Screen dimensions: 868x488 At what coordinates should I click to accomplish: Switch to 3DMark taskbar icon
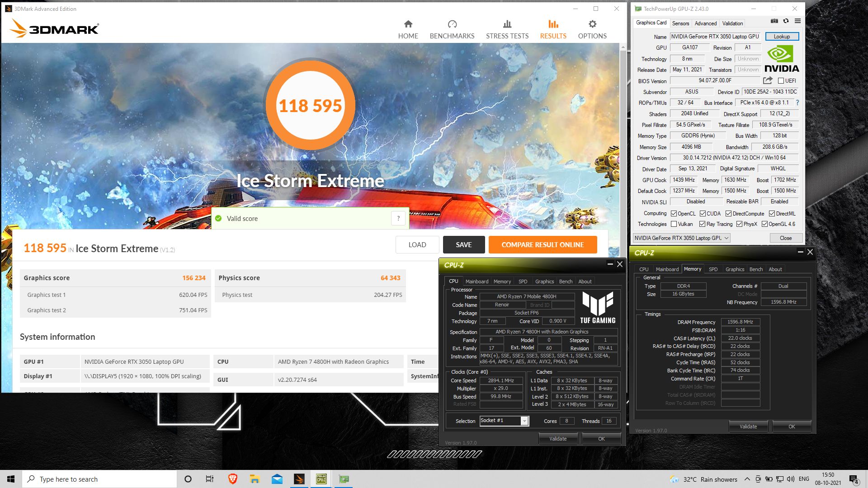(299, 479)
